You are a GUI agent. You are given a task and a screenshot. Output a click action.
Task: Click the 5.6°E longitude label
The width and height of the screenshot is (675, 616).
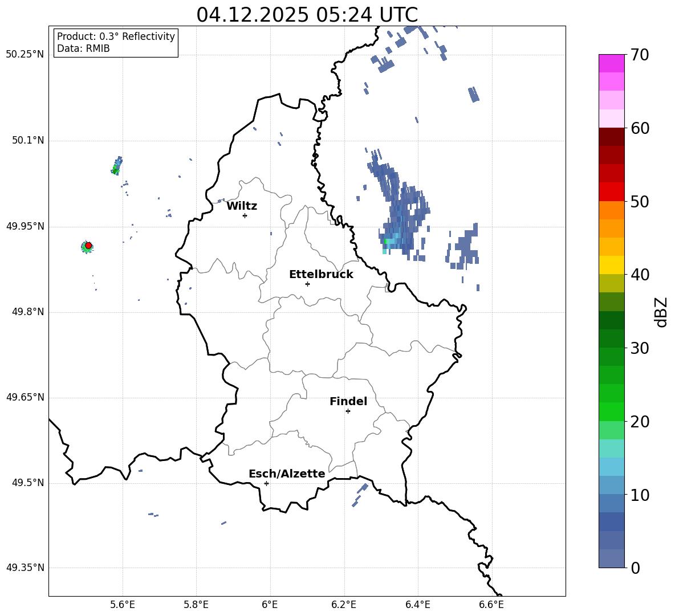(123, 605)
